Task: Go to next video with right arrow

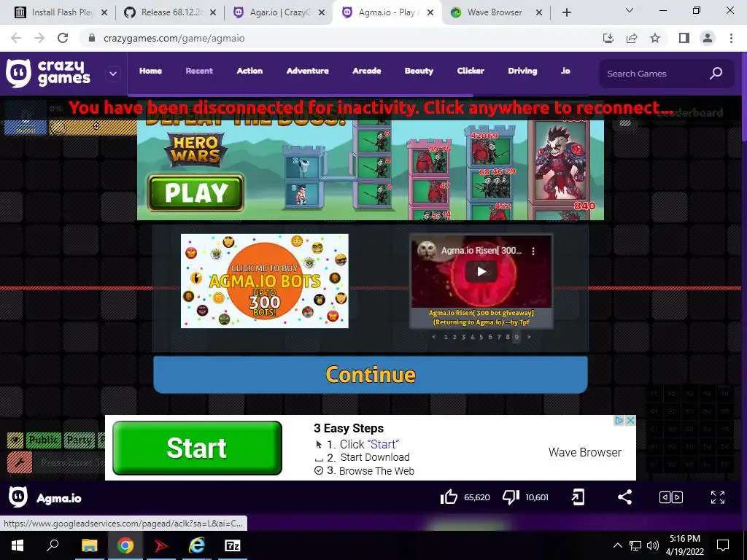Action: pos(529,337)
